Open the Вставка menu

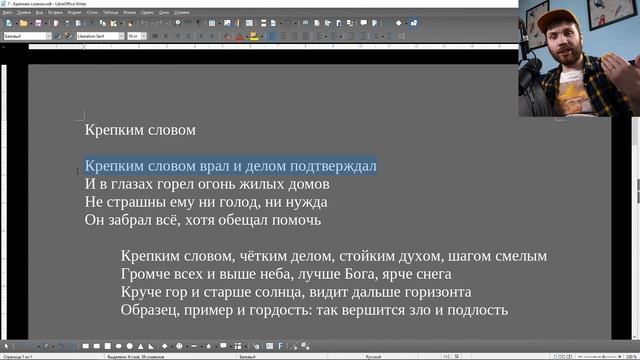[x=56, y=12]
